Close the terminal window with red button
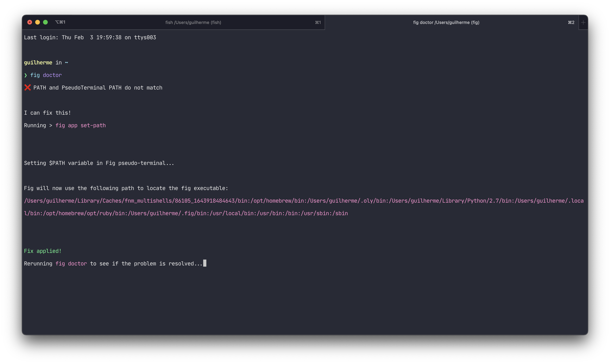Screen dimensions: 610x364 click(x=30, y=22)
